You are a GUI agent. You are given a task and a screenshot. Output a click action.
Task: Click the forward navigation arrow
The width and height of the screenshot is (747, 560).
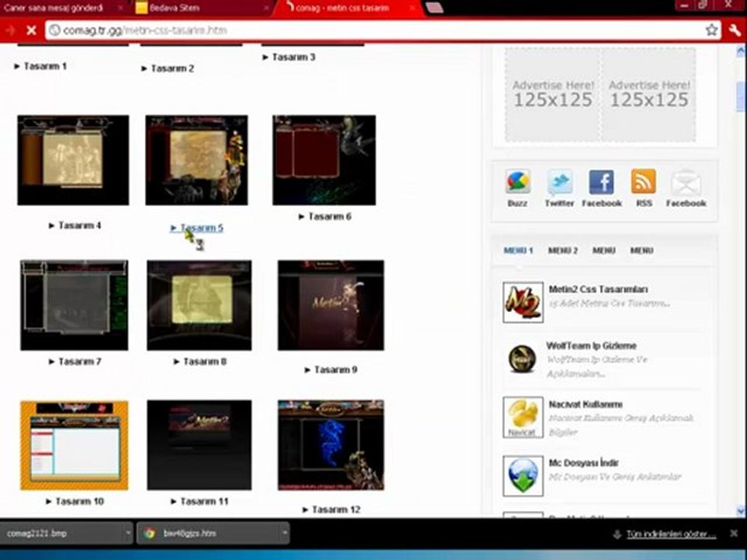(x=10, y=30)
